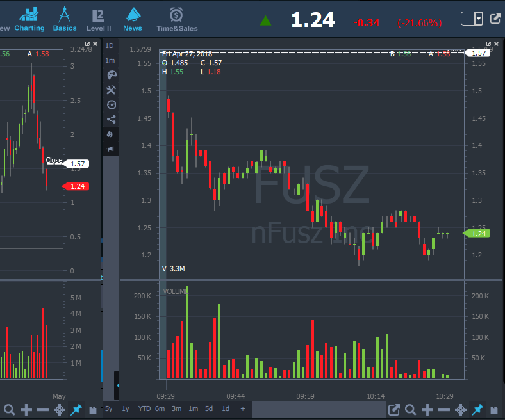The width and height of the screenshot is (505, 420).
Task: Set range to 5d
Action: point(209,408)
